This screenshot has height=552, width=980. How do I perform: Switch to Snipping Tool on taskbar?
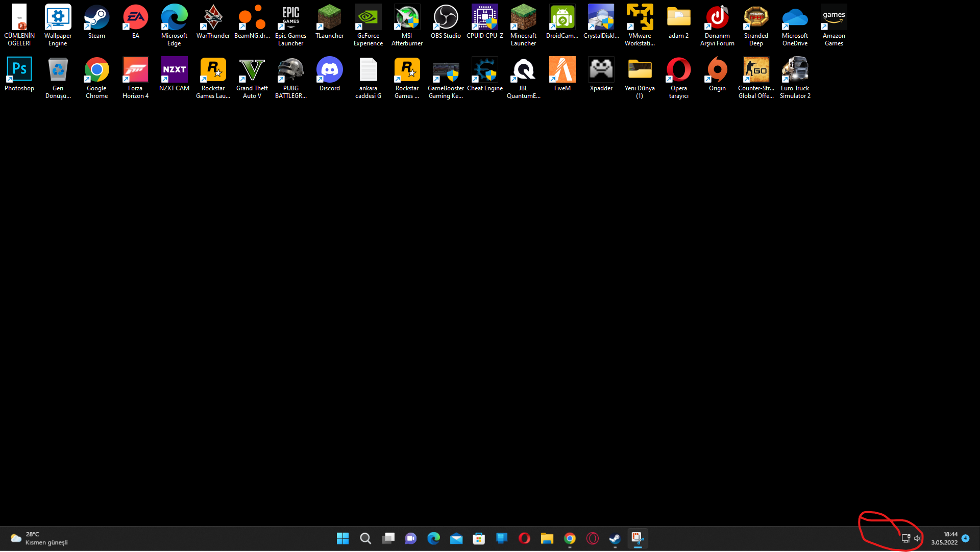point(638,539)
